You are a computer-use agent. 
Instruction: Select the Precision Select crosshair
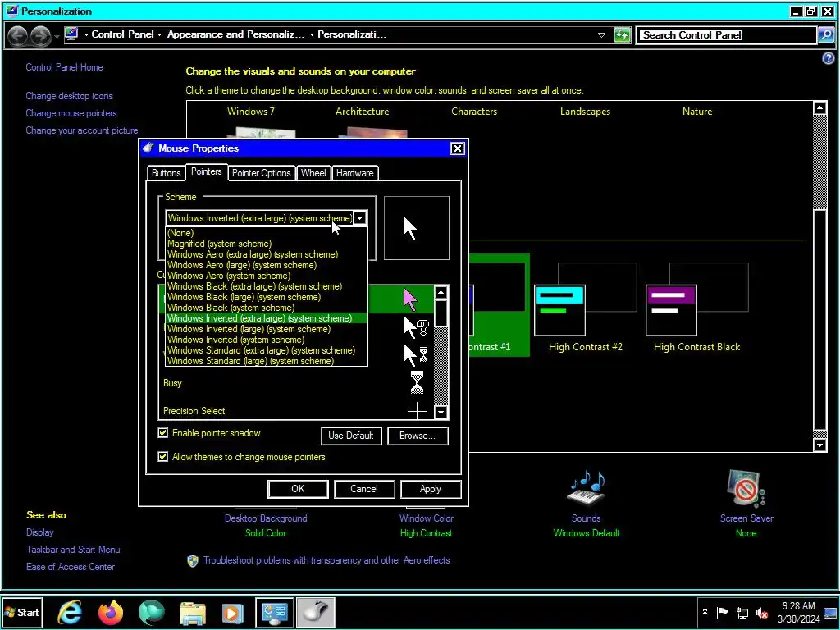pos(416,411)
